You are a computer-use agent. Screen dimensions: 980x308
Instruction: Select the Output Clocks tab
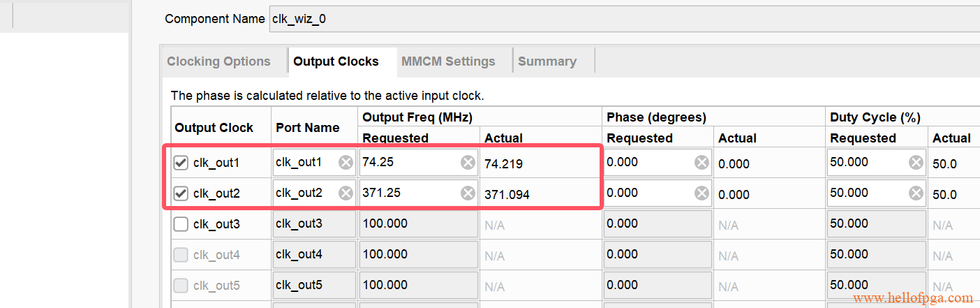coord(336,61)
